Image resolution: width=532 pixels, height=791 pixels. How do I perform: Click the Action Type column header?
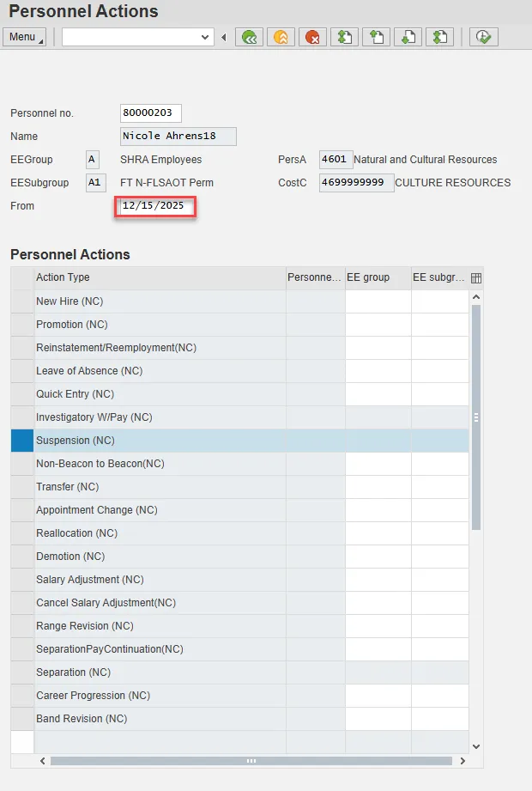point(160,277)
